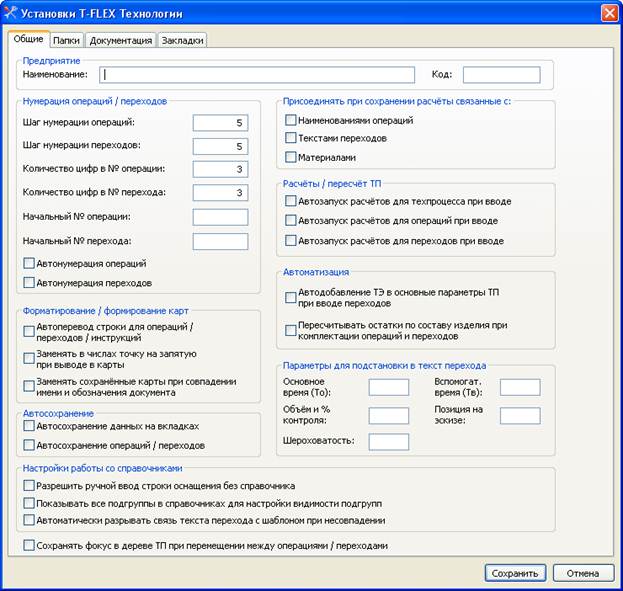
Task: Click the Отмена button
Action: point(583,573)
